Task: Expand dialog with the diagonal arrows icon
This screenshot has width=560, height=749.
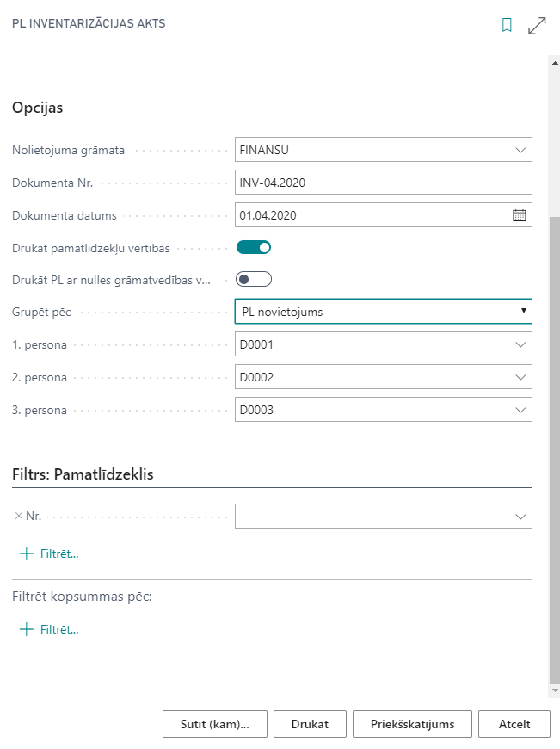Action: tap(537, 26)
